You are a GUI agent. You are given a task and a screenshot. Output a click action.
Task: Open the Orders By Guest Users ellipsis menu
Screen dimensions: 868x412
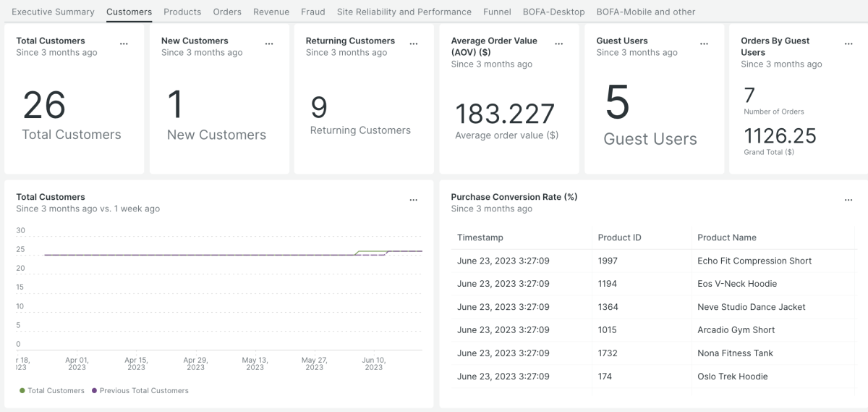point(848,44)
